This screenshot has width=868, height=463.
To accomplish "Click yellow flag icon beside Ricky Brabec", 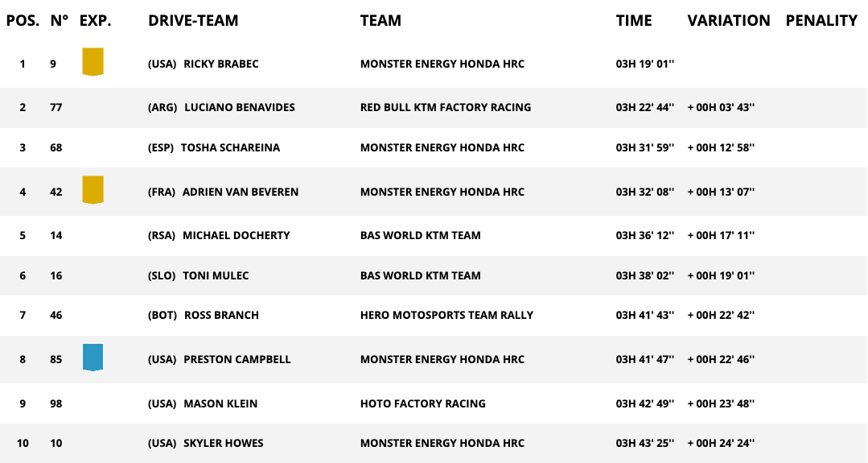I will [93, 62].
